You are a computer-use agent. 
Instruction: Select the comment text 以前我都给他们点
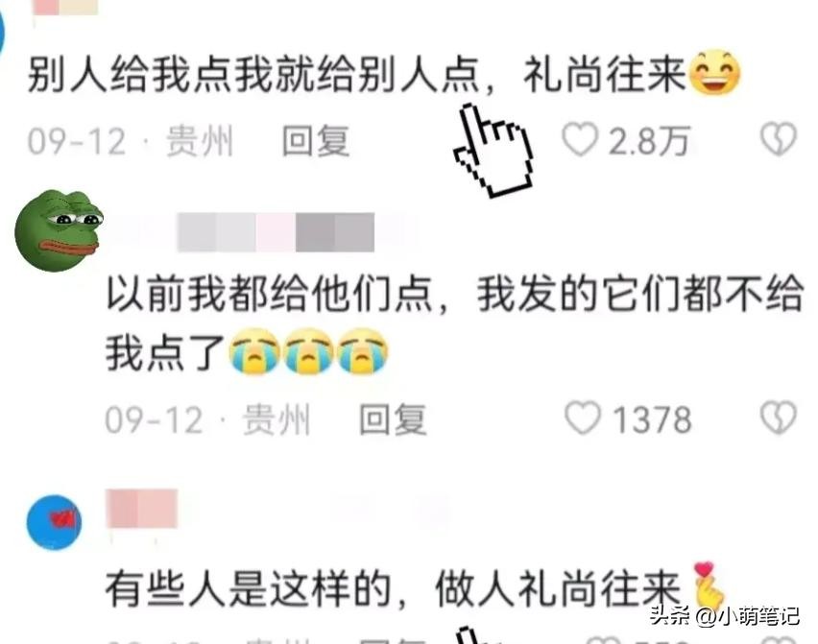pos(269,294)
